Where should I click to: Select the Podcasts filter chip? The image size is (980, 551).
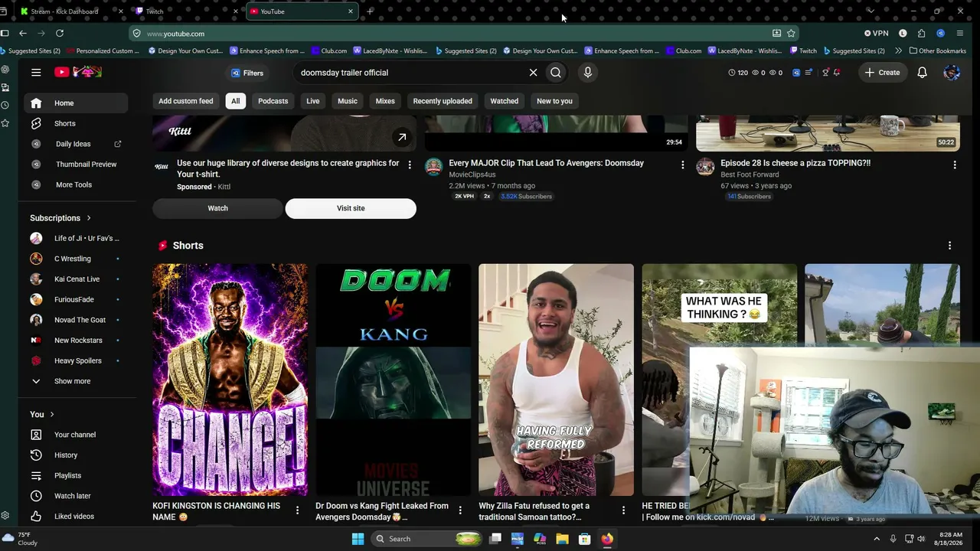click(x=273, y=101)
